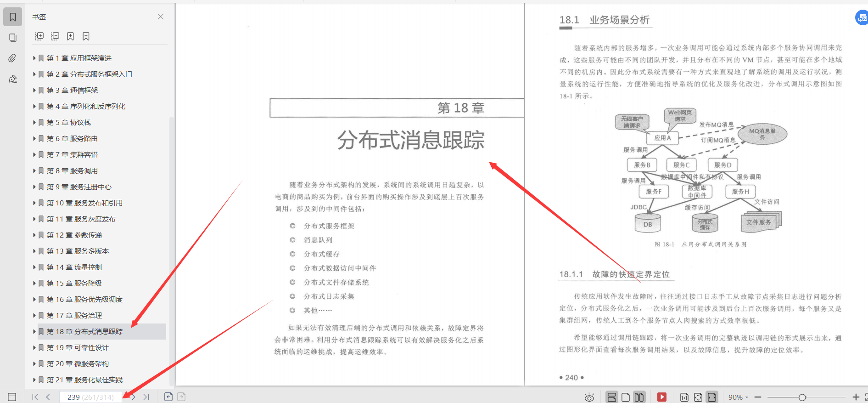Click the heading 18.1 业务场景分析

point(604,20)
